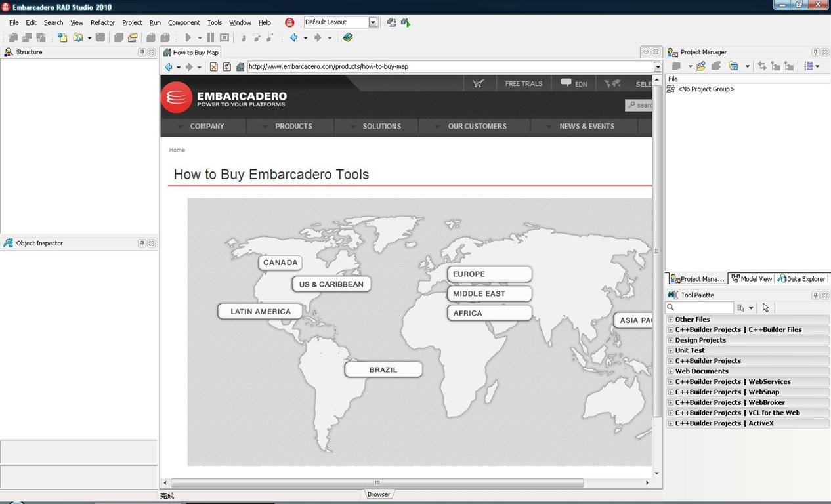Image resolution: width=831 pixels, height=504 pixels.
Task: Click the browser Refresh icon
Action: [227, 67]
